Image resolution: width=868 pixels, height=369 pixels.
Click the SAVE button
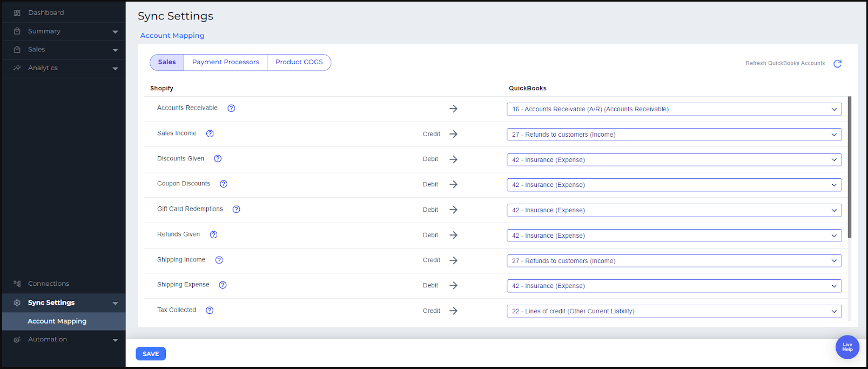click(x=151, y=354)
